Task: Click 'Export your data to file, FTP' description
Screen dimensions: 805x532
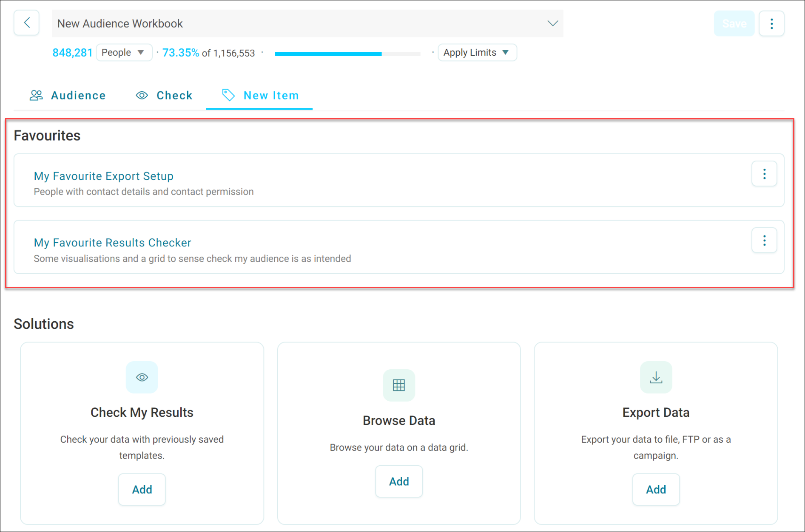Action: click(656, 447)
